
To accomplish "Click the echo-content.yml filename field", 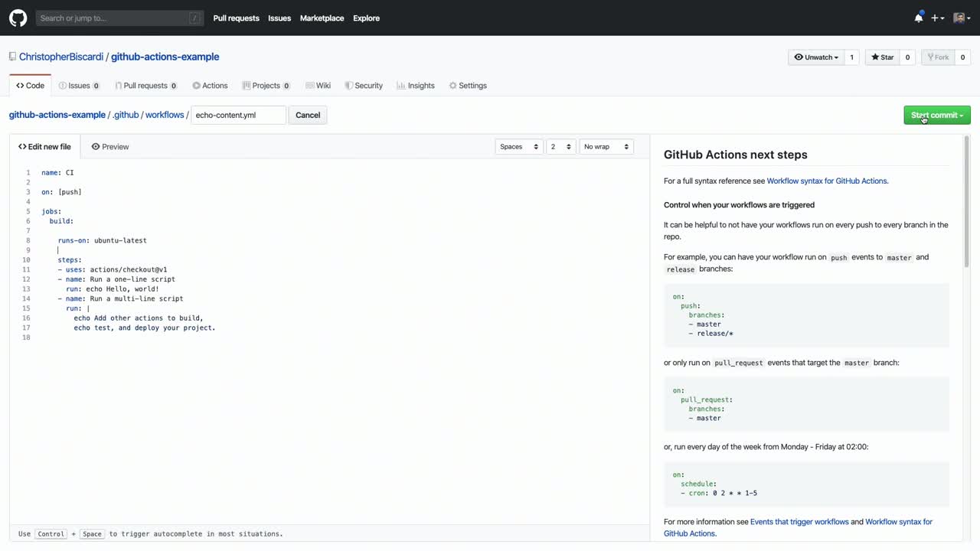I will 238,115.
